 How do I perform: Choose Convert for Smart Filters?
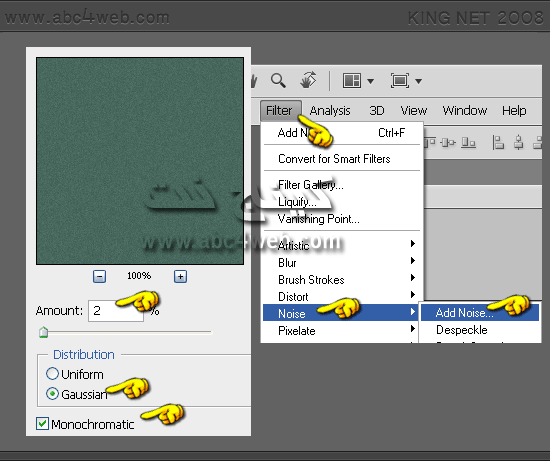tap(341, 159)
